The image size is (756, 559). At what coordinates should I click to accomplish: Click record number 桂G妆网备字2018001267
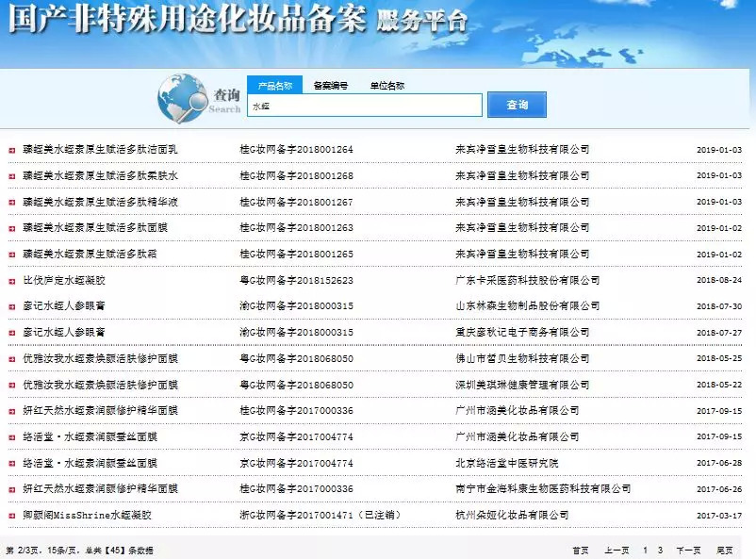(296, 202)
